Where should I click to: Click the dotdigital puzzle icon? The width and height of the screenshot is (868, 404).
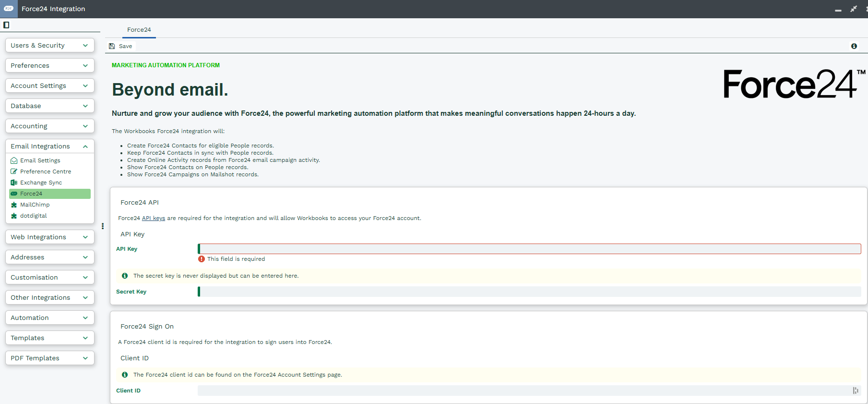tap(14, 216)
